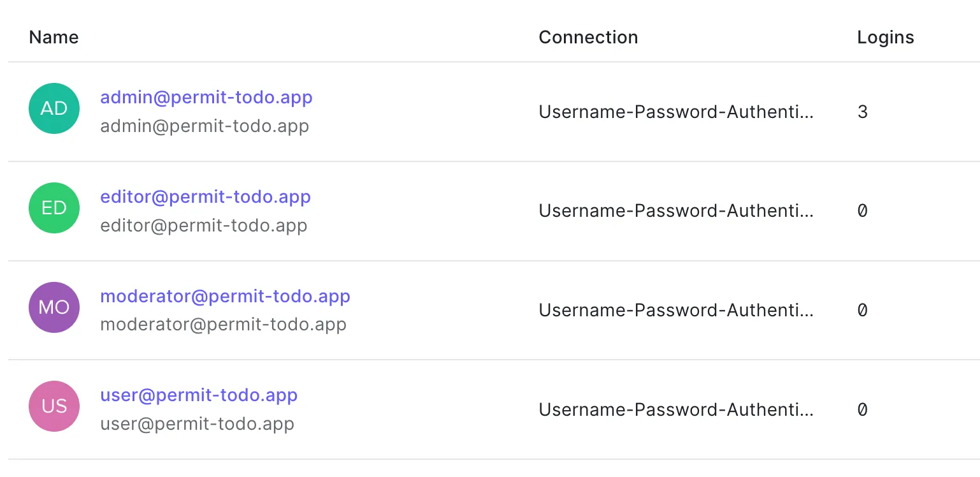Select the editor row's connection text
The image size is (980, 477).
pos(676,211)
